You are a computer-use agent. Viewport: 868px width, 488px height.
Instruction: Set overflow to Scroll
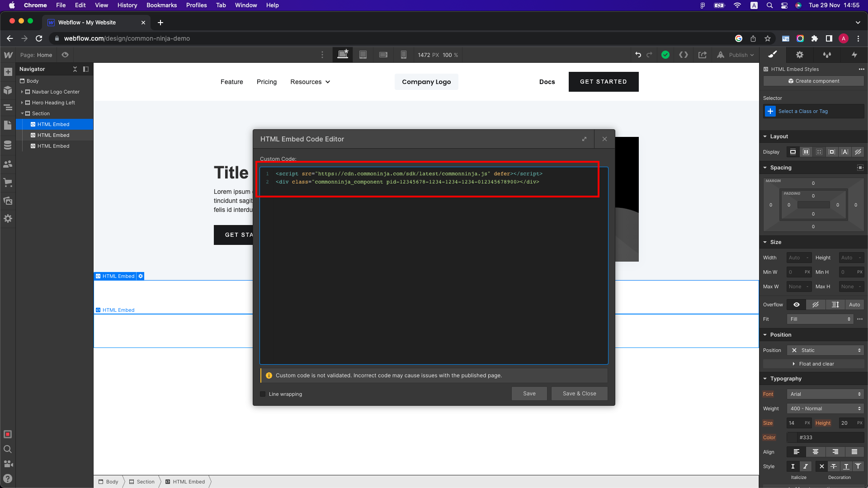pyautogui.click(x=835, y=305)
